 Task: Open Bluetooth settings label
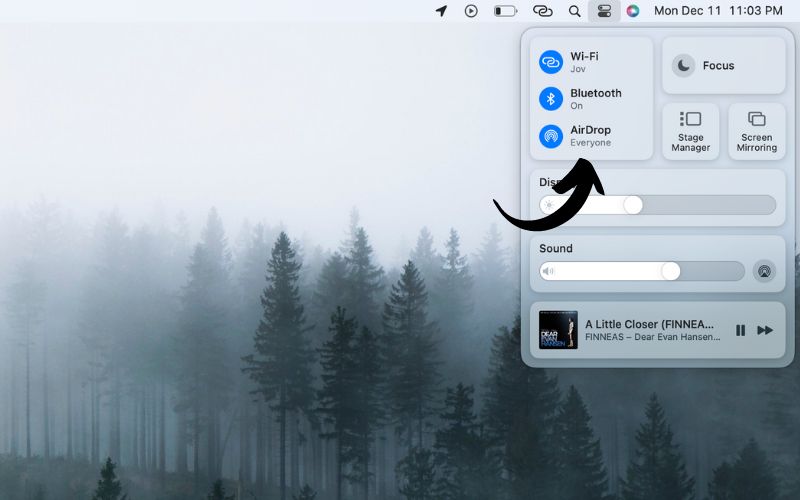(595, 99)
